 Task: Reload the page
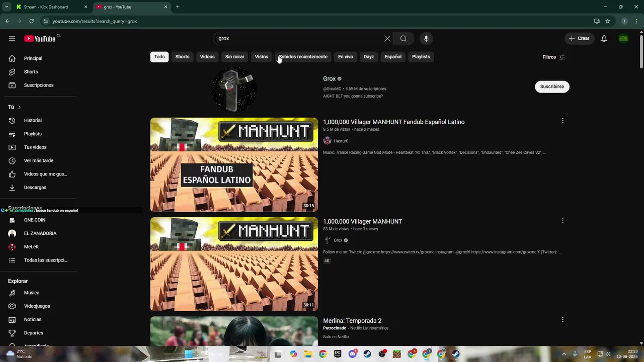point(31,21)
